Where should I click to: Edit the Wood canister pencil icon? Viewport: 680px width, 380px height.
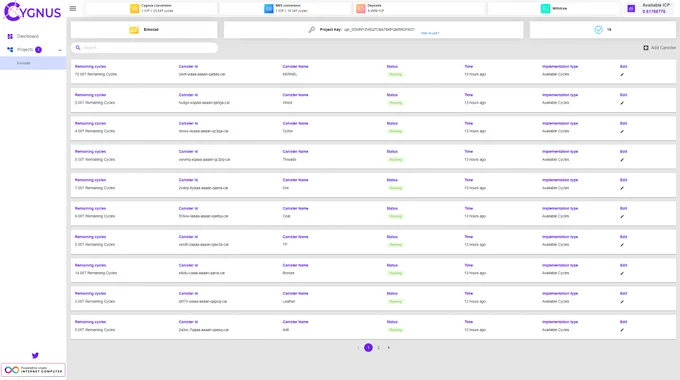pyautogui.click(x=622, y=103)
